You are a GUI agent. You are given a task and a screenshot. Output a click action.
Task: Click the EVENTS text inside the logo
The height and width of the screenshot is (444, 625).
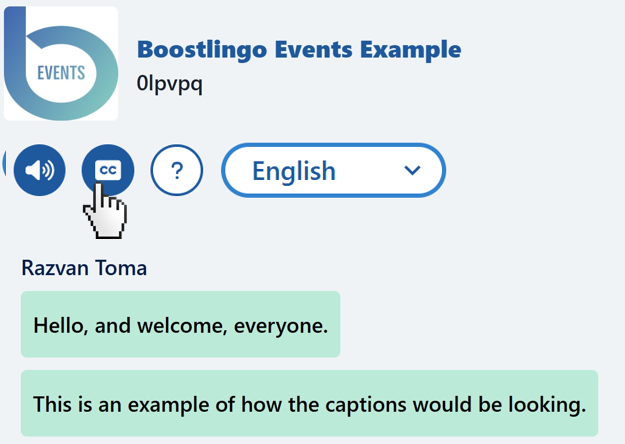point(61,73)
